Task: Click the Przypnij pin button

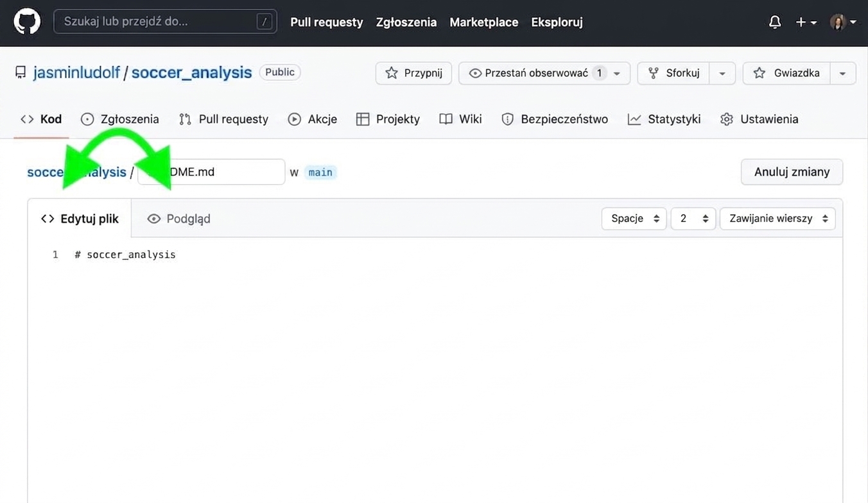Action: 413,73
